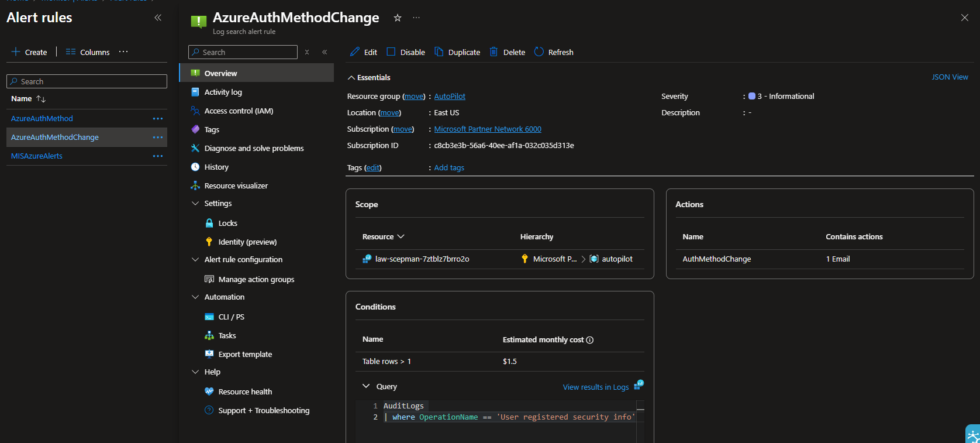Click the Duplicate rule icon
Image resolution: width=980 pixels, height=443 pixels.
(x=439, y=52)
